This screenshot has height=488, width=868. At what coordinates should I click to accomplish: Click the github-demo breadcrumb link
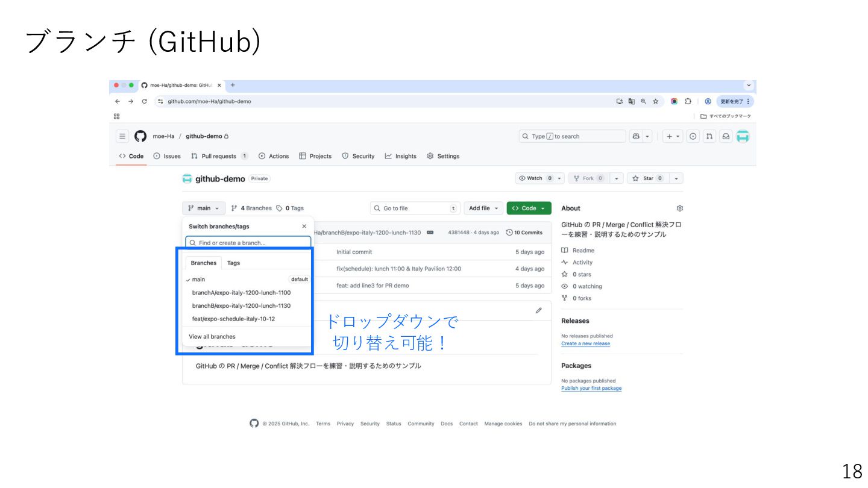coord(204,136)
